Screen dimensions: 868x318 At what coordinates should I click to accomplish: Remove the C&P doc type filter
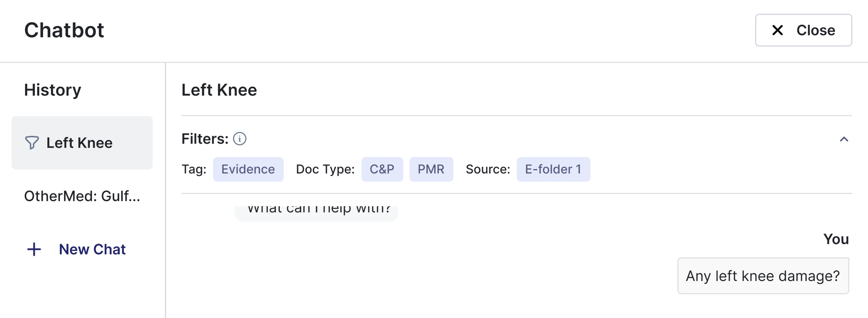point(382,169)
